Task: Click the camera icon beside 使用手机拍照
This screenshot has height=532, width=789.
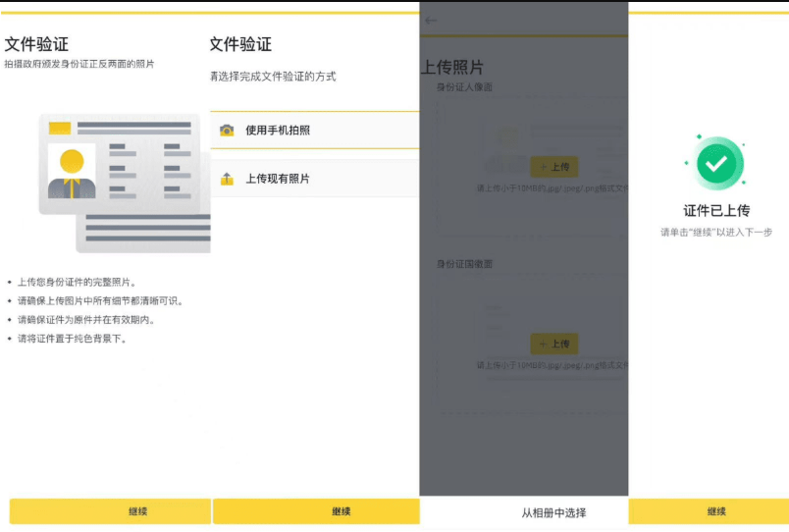Action: pyautogui.click(x=227, y=131)
